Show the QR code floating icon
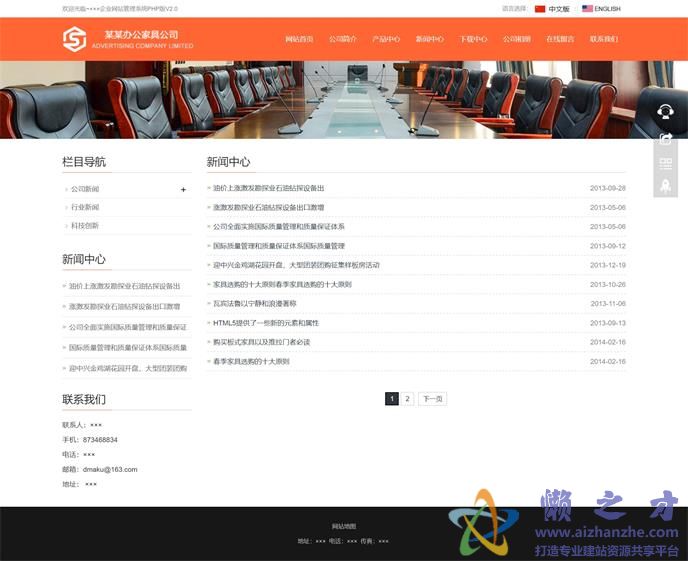This screenshot has height=561, width=688. [666, 164]
